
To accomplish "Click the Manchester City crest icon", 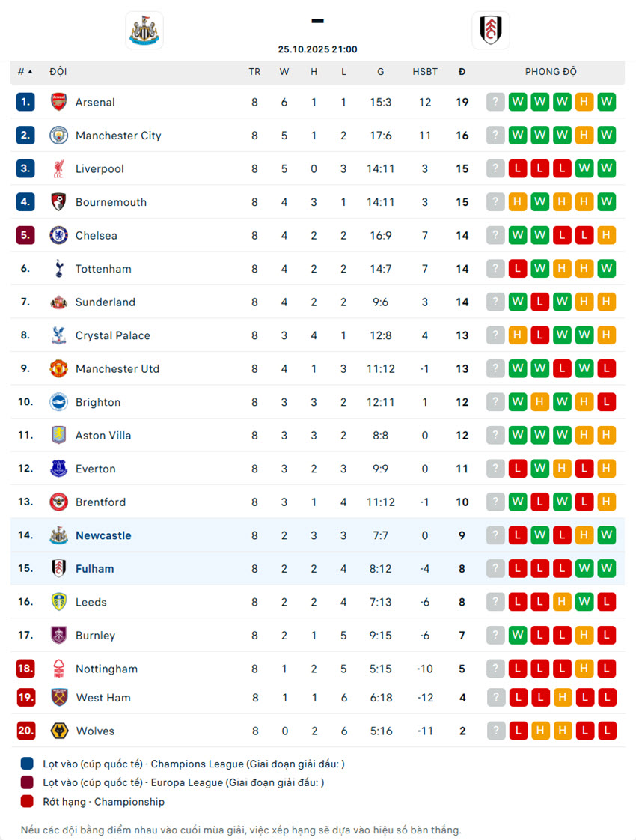I will (58, 136).
